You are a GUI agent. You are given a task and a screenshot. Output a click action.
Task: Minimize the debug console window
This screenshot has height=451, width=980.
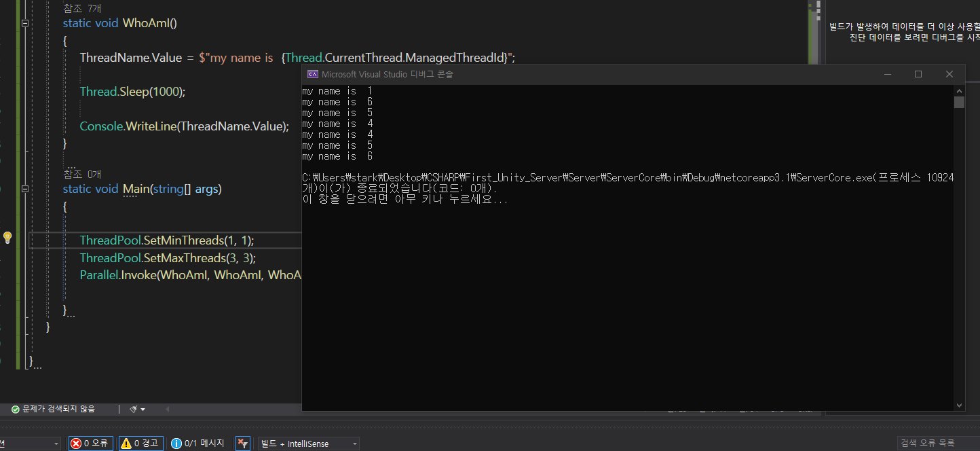click(x=887, y=74)
